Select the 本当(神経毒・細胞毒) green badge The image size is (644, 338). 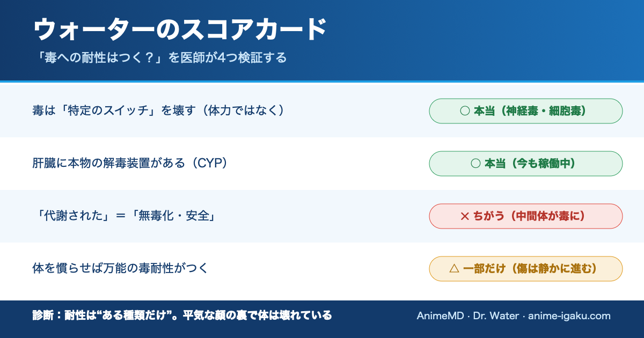[526, 111]
